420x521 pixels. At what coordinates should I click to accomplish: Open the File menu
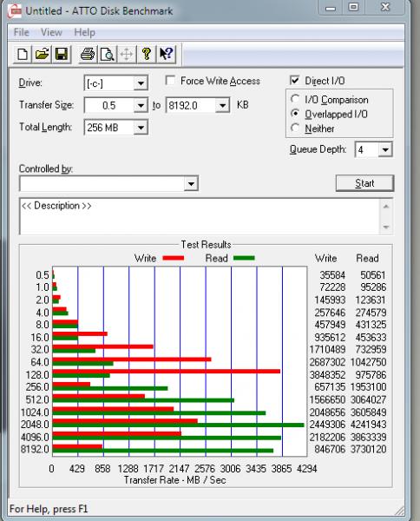(x=21, y=32)
